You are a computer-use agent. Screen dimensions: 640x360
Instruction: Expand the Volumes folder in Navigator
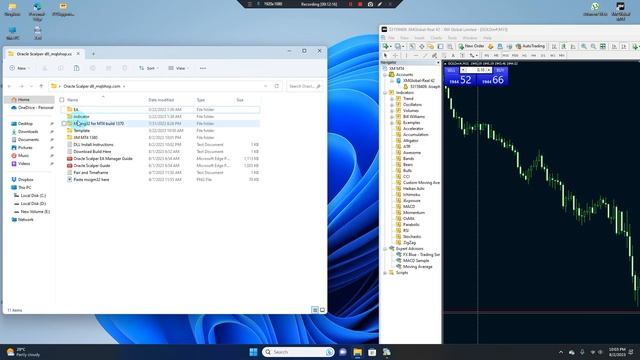392,111
